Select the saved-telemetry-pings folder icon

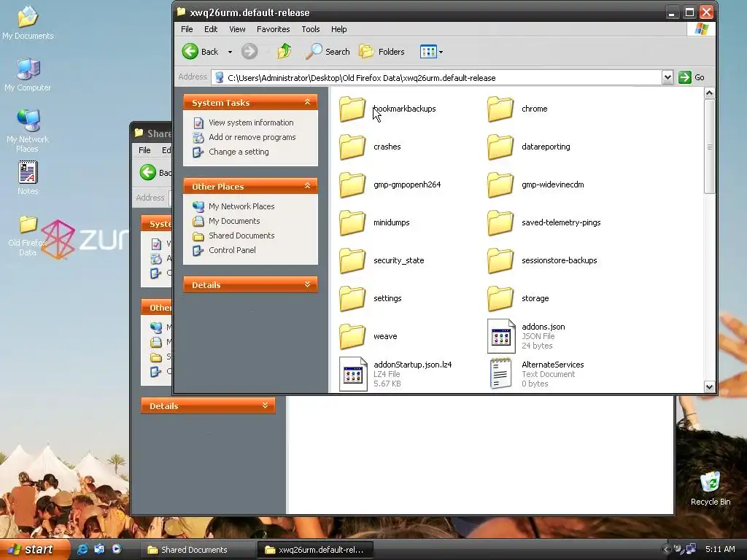tap(500, 222)
